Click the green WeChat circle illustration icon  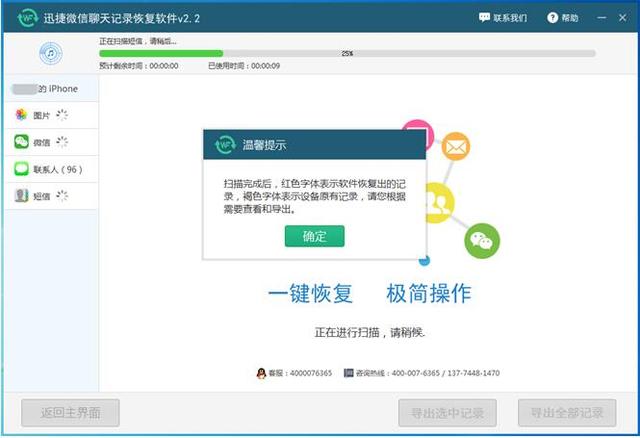(482, 241)
